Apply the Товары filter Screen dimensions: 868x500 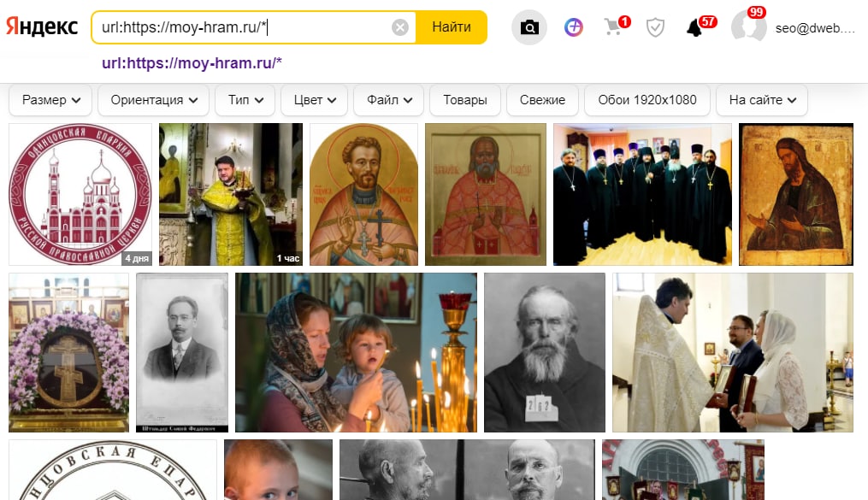pos(465,100)
